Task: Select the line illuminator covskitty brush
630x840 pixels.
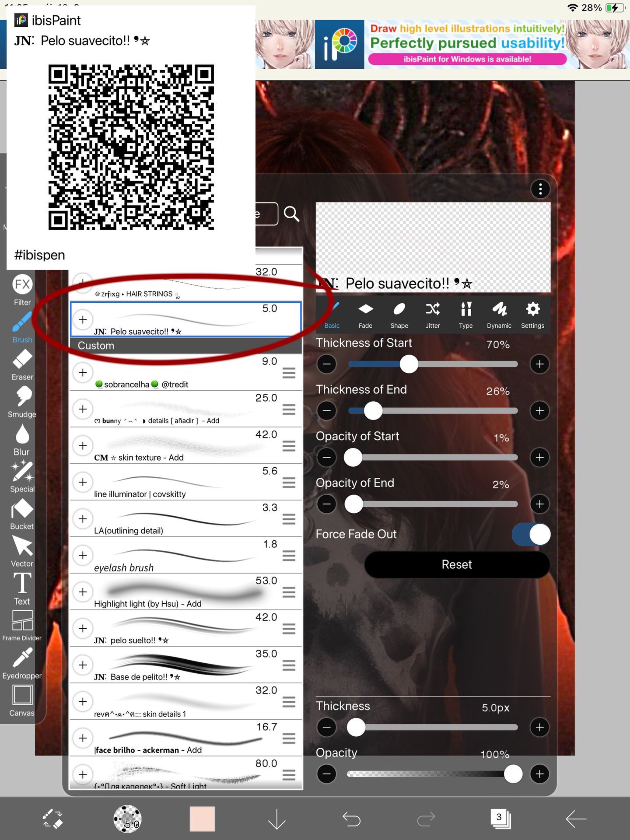Action: (x=186, y=482)
